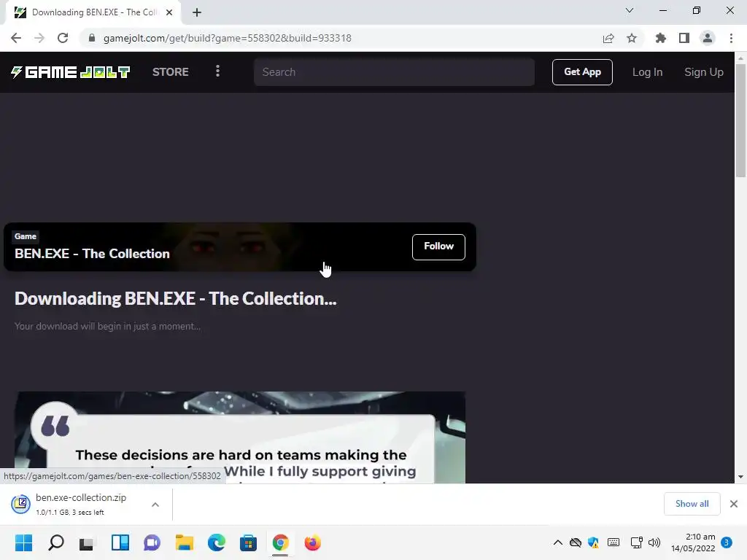Open the BEN.EXE - The Collection game title
This screenshot has height=560, width=747.
pos(92,254)
